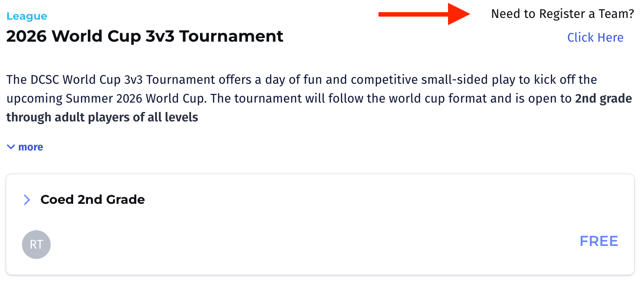
Task: Click the arrowhead of the red arrow
Action: coord(458,14)
